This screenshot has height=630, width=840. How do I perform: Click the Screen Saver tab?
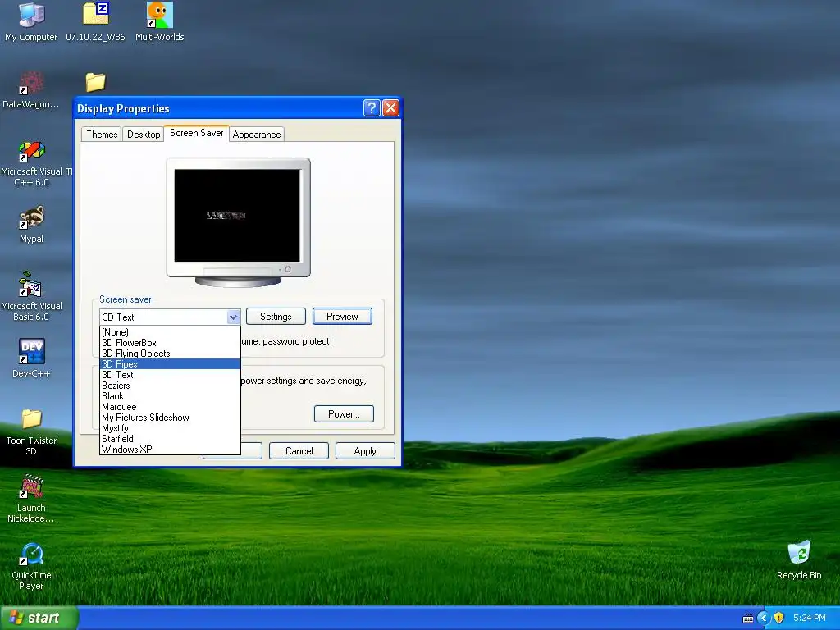(x=197, y=133)
